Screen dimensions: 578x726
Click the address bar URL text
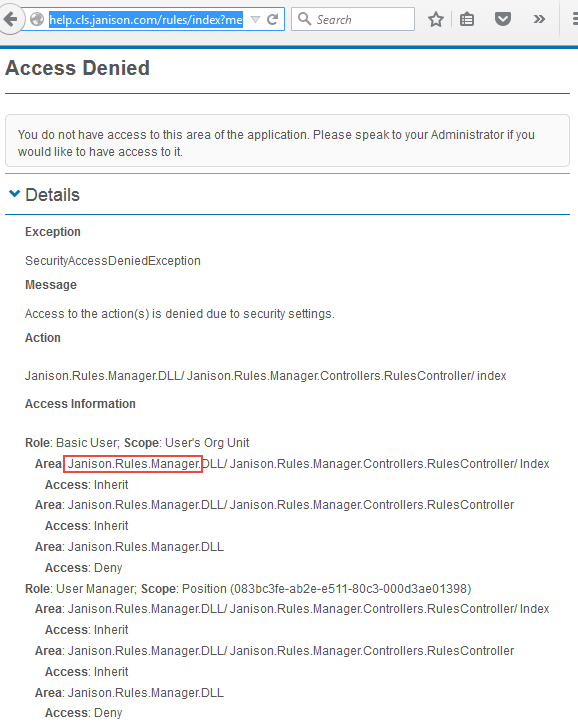click(x=146, y=19)
